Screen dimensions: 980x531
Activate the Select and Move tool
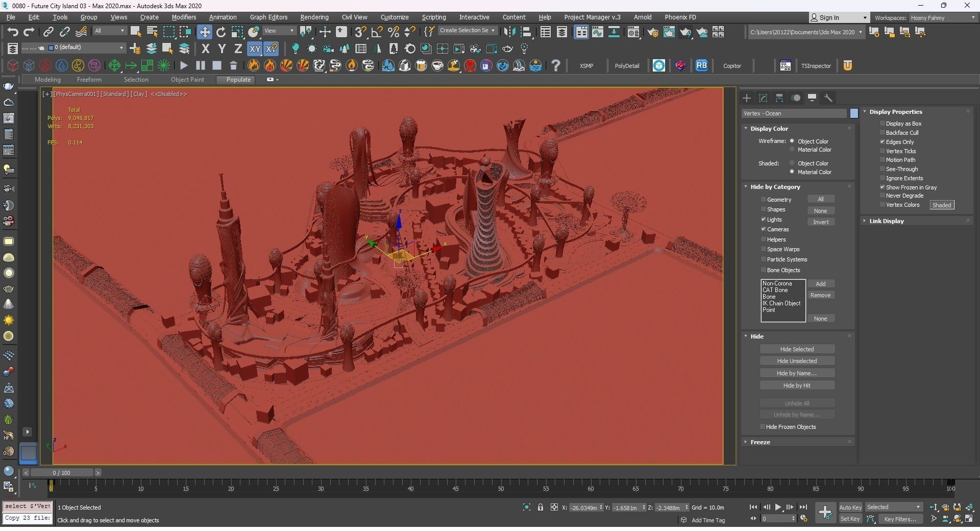[205, 32]
